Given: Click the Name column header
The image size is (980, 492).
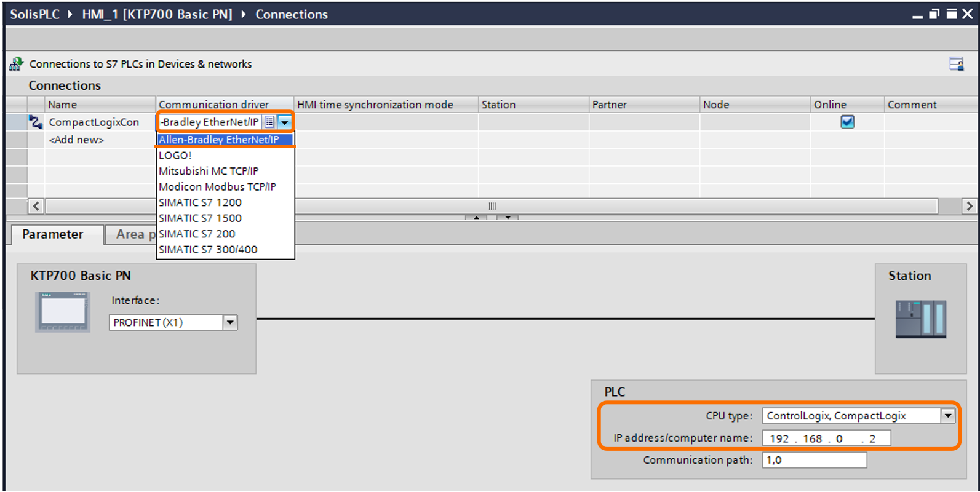Looking at the screenshot, I should 100,105.
